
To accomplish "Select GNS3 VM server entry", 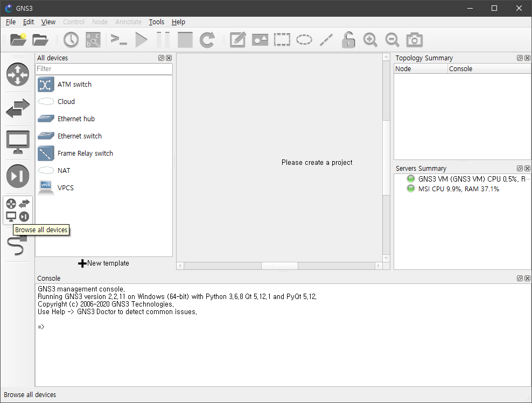I will (468, 179).
